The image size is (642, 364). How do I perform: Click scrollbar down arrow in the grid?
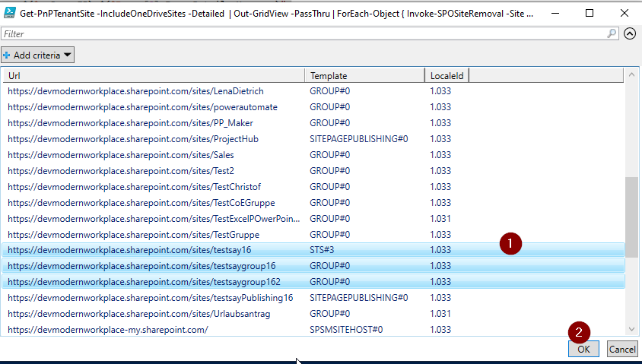[x=631, y=329]
